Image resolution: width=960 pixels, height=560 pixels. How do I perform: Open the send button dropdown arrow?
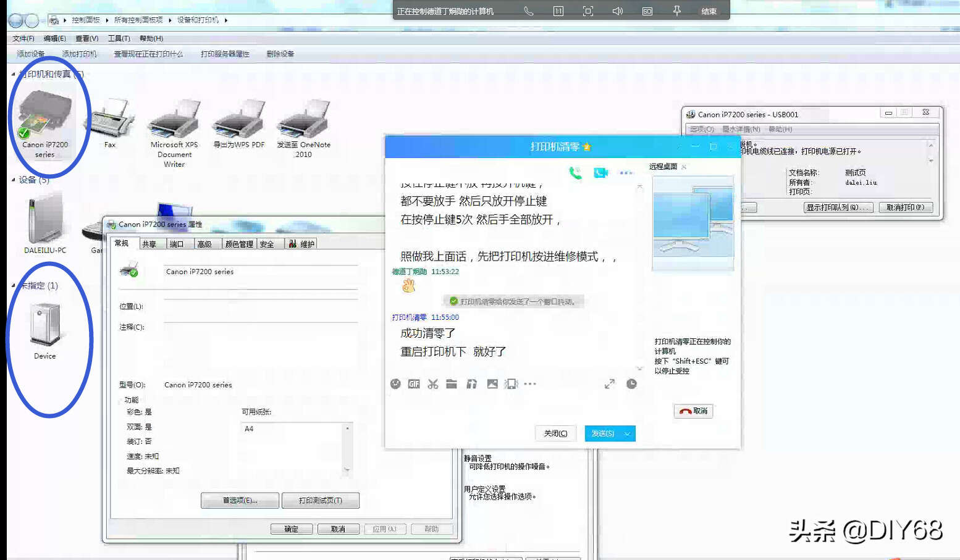tap(628, 433)
